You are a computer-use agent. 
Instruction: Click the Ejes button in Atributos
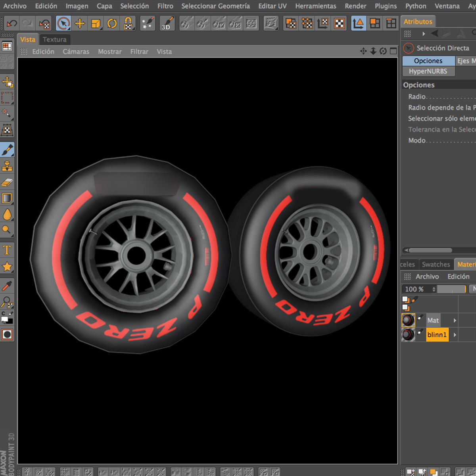[x=466, y=61]
